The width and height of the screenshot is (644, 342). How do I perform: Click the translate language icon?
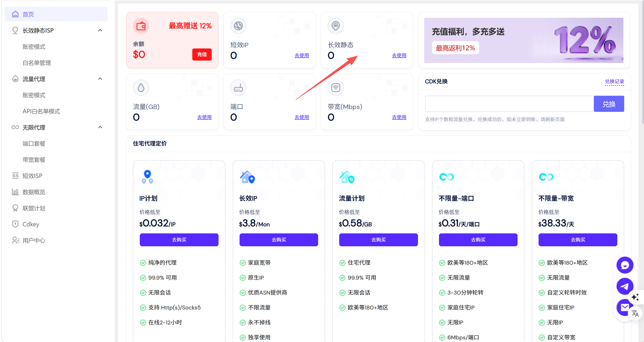pos(635,313)
